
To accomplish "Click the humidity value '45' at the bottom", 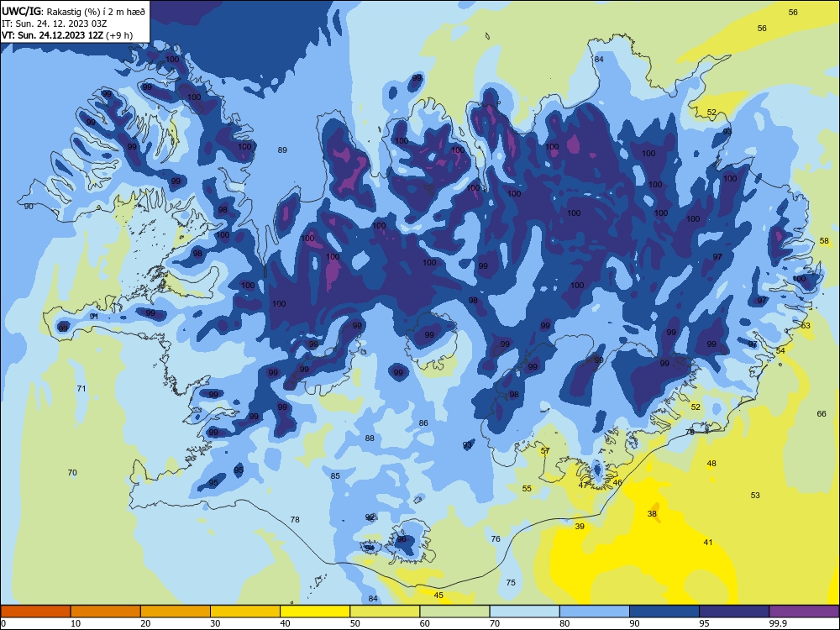I will pos(438,596).
